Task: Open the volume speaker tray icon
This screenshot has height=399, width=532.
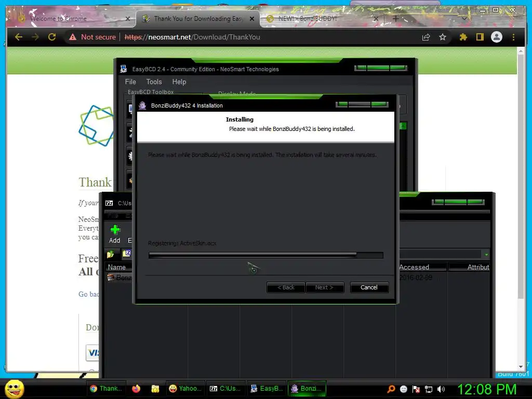Action: 441,389
